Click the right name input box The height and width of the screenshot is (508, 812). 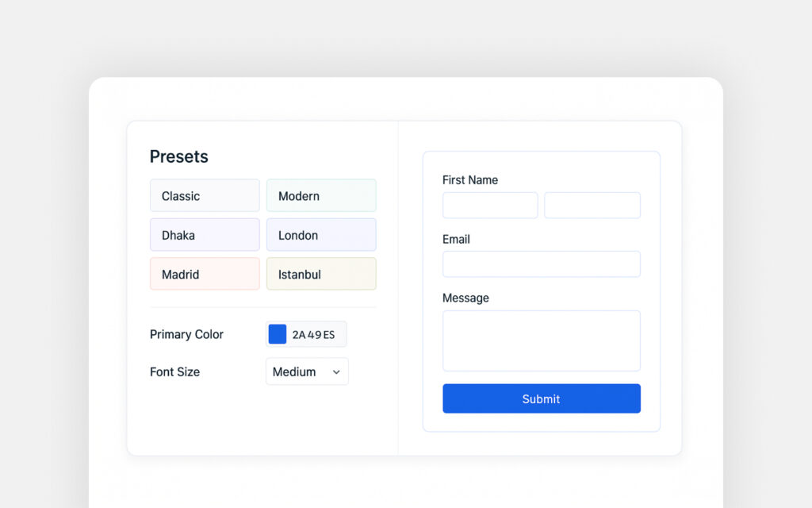592,206
